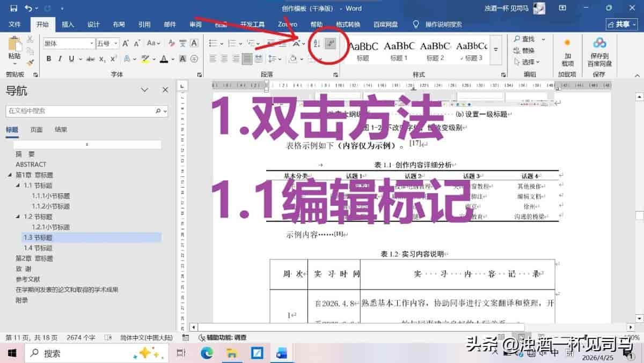
Task: Click 保存到百度网盘 cloud icon
Action: [x=599, y=51]
